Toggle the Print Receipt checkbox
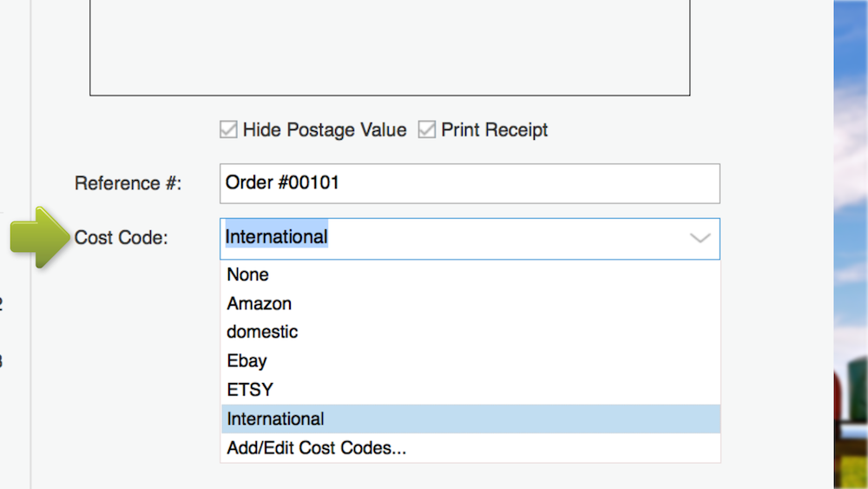Image resolution: width=868 pixels, height=489 pixels. [427, 130]
